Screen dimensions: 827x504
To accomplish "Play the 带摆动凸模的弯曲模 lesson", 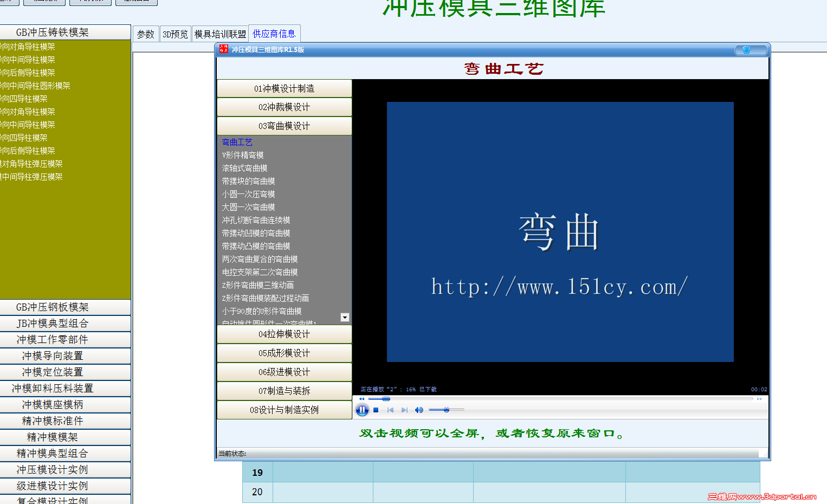I will 256,247.
